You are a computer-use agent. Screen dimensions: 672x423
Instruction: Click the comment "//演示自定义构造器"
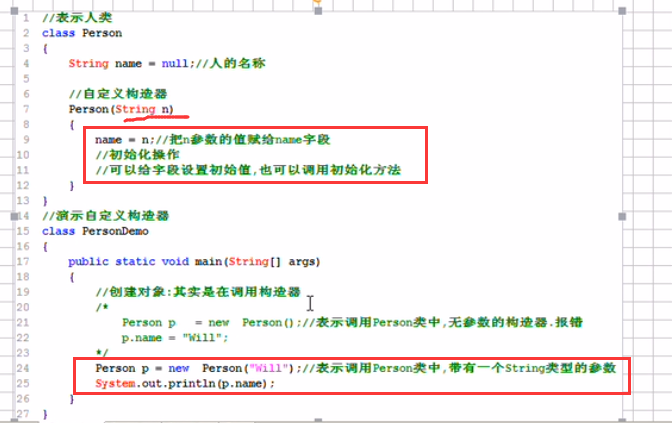pos(105,216)
